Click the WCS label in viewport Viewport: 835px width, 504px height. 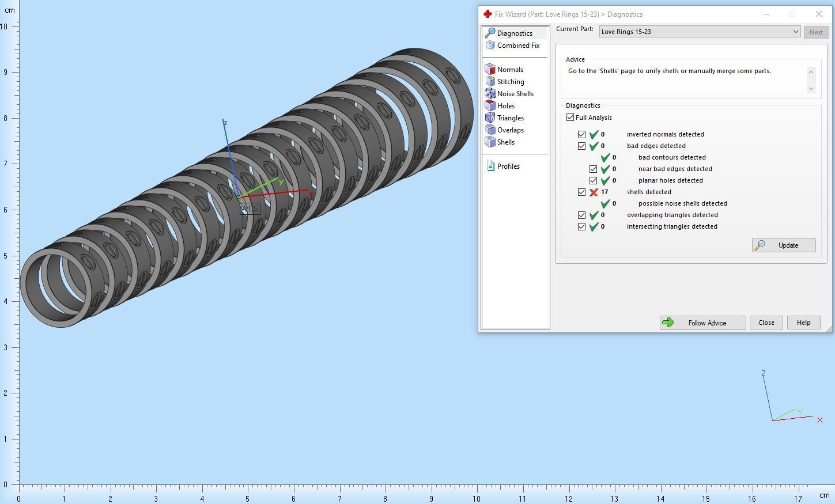[250, 209]
